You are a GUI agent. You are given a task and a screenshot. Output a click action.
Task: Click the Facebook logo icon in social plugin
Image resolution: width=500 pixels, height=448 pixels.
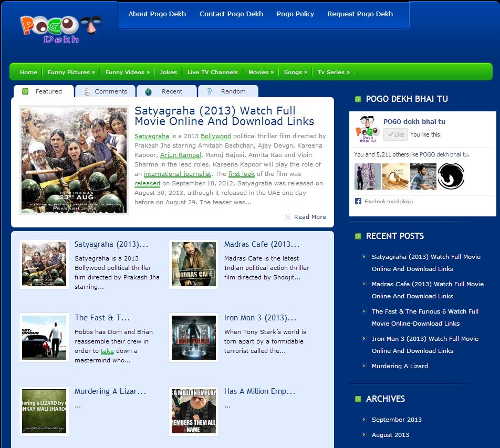point(358,201)
